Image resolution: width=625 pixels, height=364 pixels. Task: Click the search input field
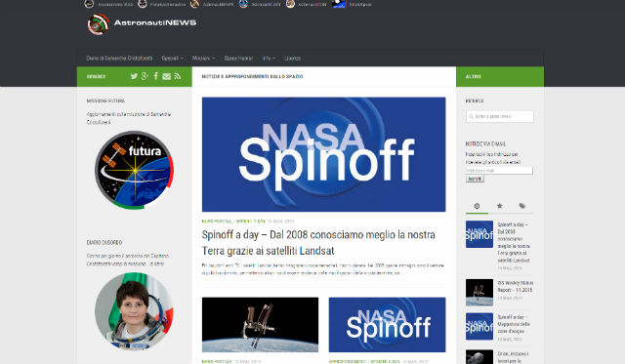pos(499,116)
